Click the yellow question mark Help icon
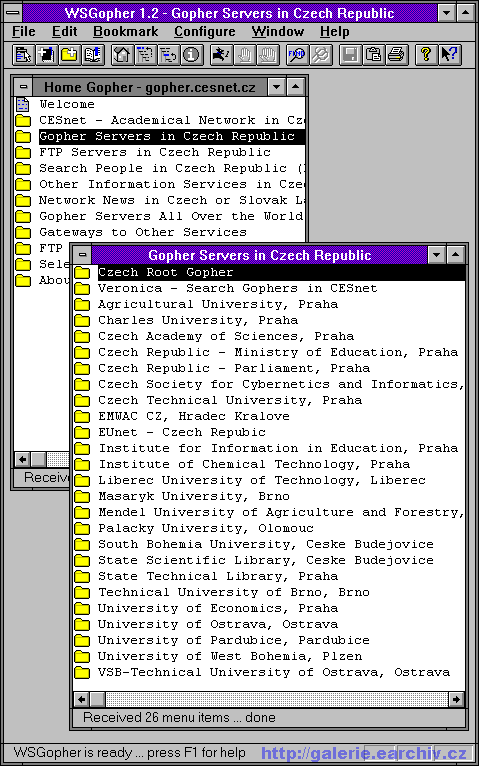The width and height of the screenshot is (479, 766). pos(426,55)
